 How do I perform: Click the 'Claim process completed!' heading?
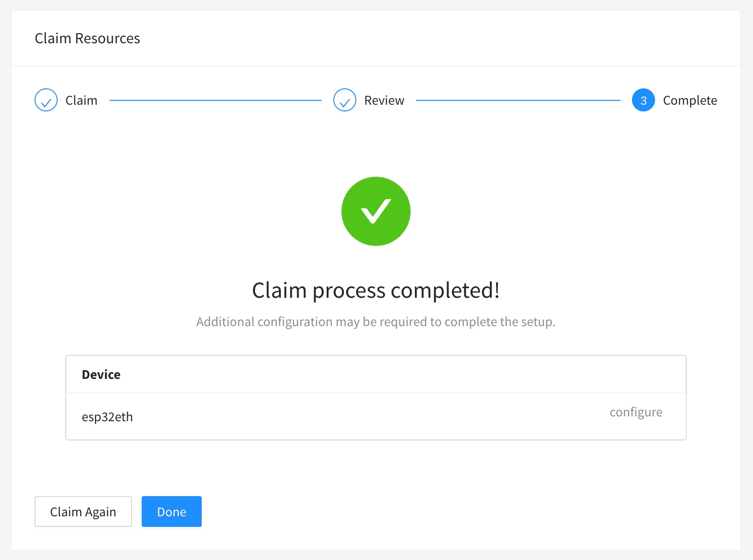(376, 291)
